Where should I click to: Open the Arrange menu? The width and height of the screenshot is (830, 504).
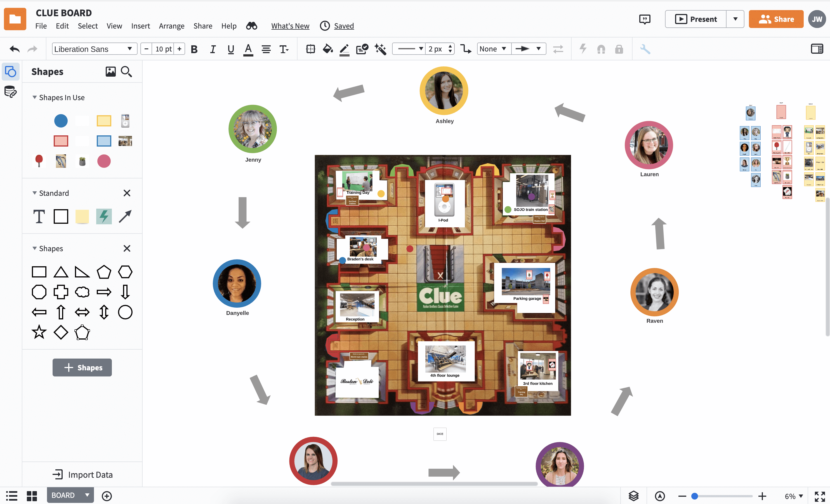point(171,26)
